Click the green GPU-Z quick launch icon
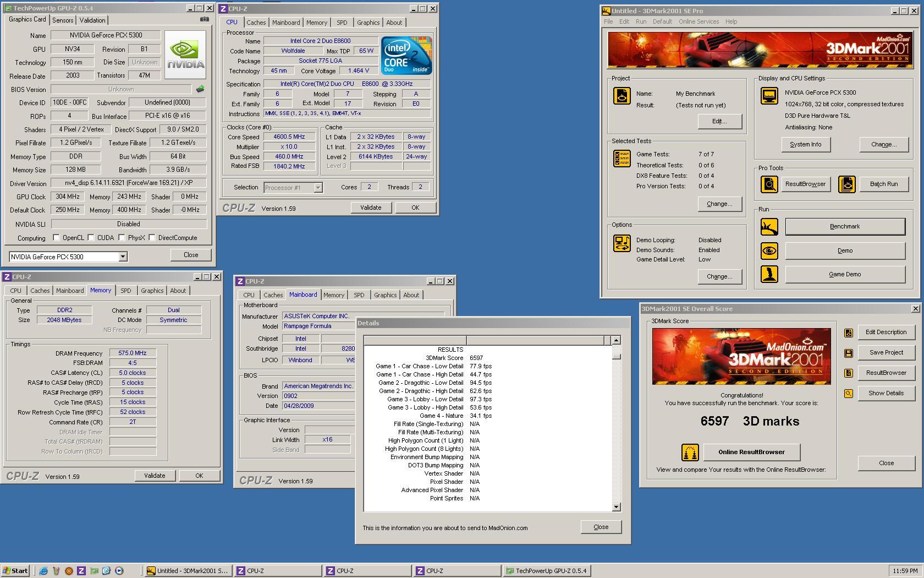This screenshot has height=578, width=924. point(94,571)
